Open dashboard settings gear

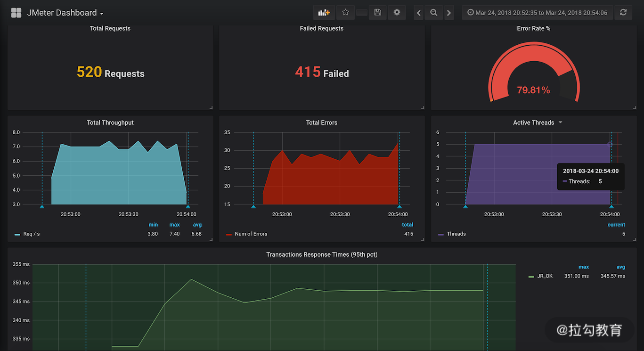[x=397, y=13]
